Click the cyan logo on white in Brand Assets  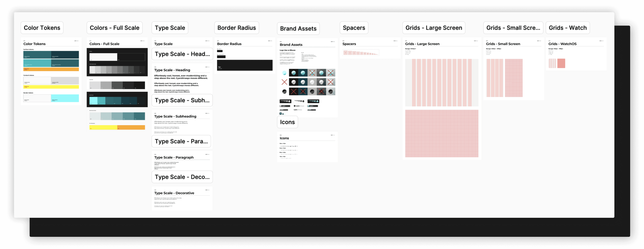pyautogui.click(x=284, y=73)
